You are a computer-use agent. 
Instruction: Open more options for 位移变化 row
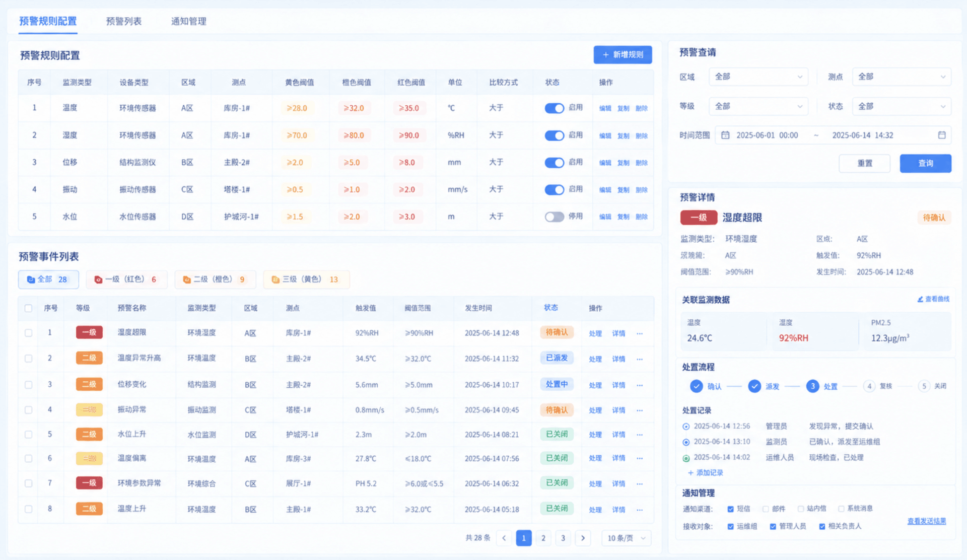tap(640, 385)
